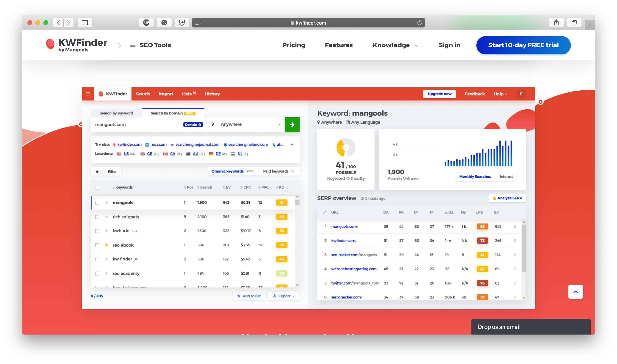Screen dimensions: 617x364
Task: Toggle the Filter switch
Action: (x=99, y=172)
